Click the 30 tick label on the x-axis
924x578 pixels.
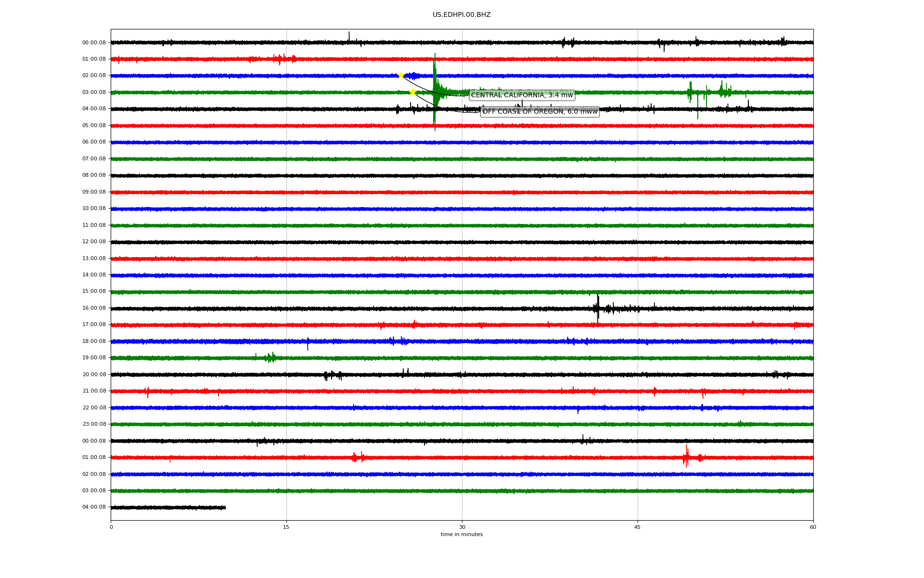point(462,527)
